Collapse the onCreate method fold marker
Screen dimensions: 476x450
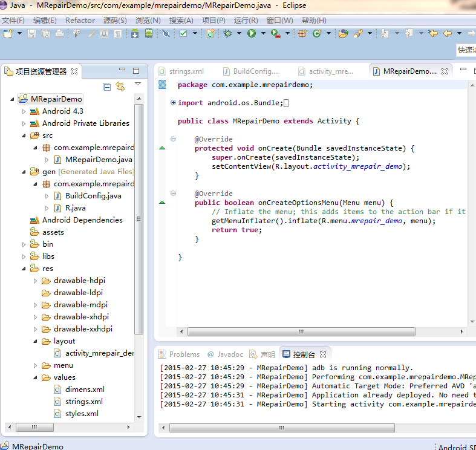[x=173, y=139]
